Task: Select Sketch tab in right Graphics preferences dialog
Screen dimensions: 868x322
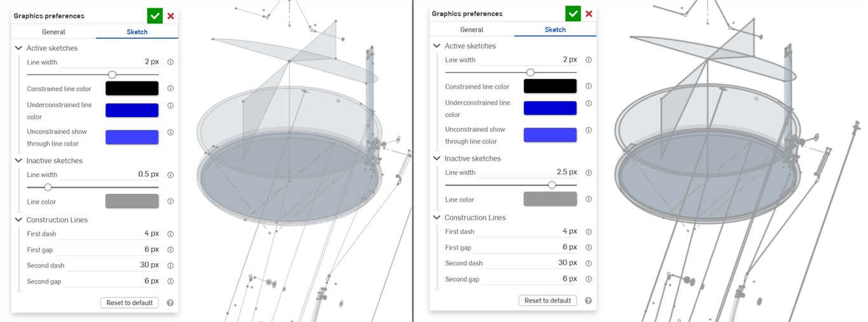Action: point(555,29)
